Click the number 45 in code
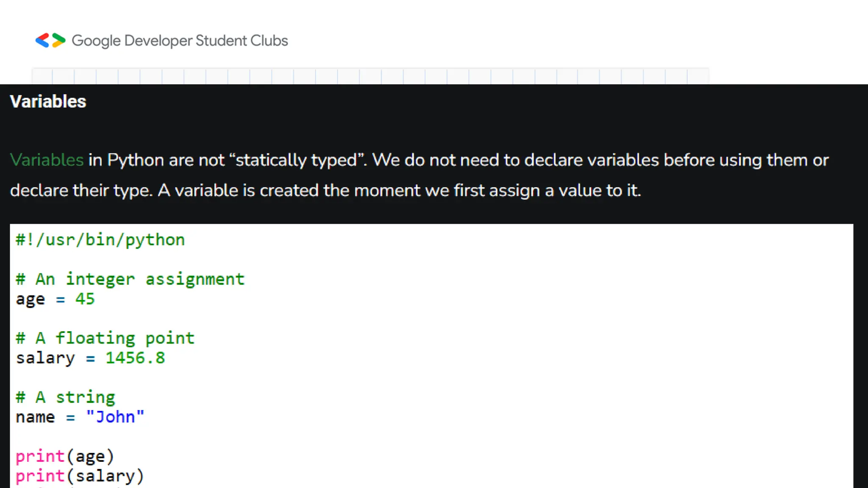868x488 pixels. [85, 299]
